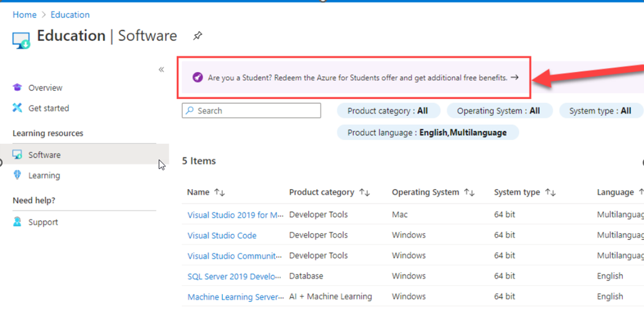Screen dimensions: 644x322
Task: Click the search magnifier icon
Action: click(x=190, y=110)
